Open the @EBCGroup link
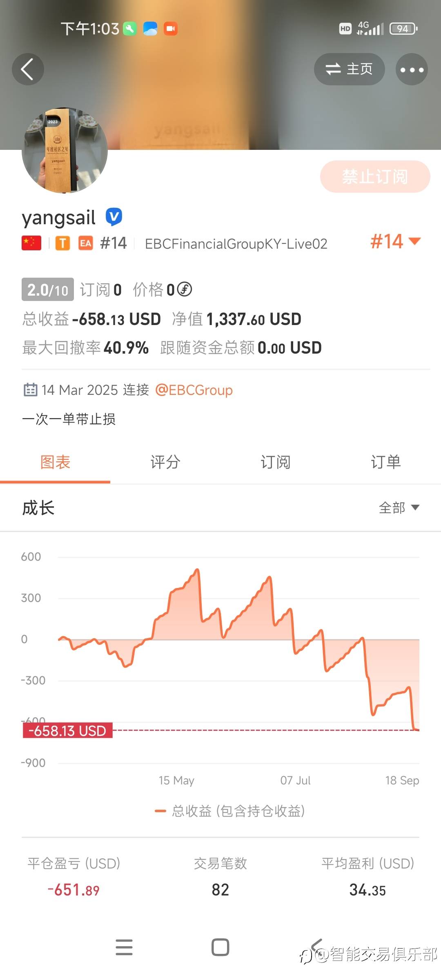Screen dimensions: 441x980 [194, 390]
